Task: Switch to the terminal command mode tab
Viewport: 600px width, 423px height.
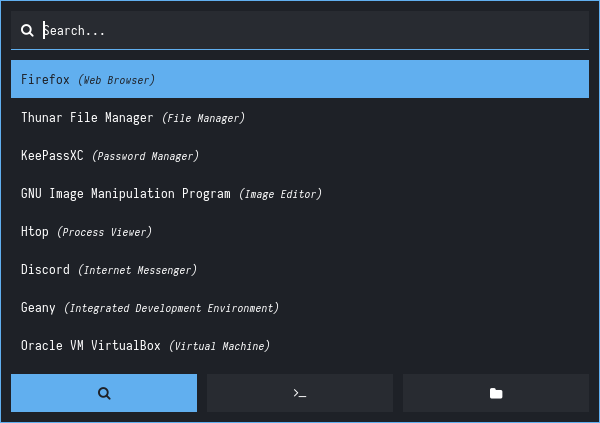Action: pyautogui.click(x=299, y=393)
